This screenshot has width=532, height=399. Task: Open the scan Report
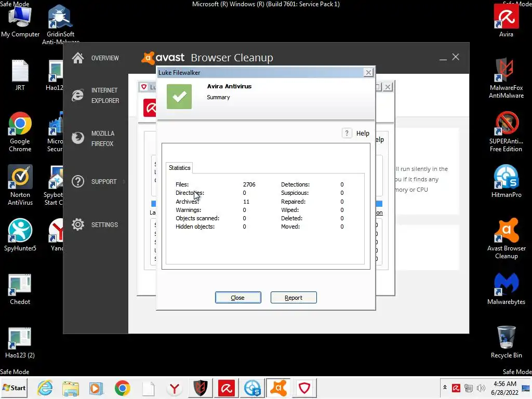(294, 298)
